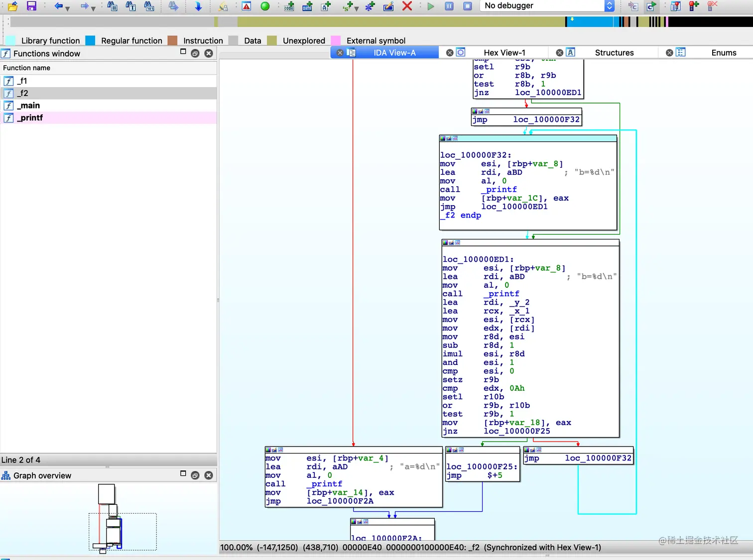Screen dimensions: 753x560
Task: Click the Functions window restore icon
Action: 195,53
